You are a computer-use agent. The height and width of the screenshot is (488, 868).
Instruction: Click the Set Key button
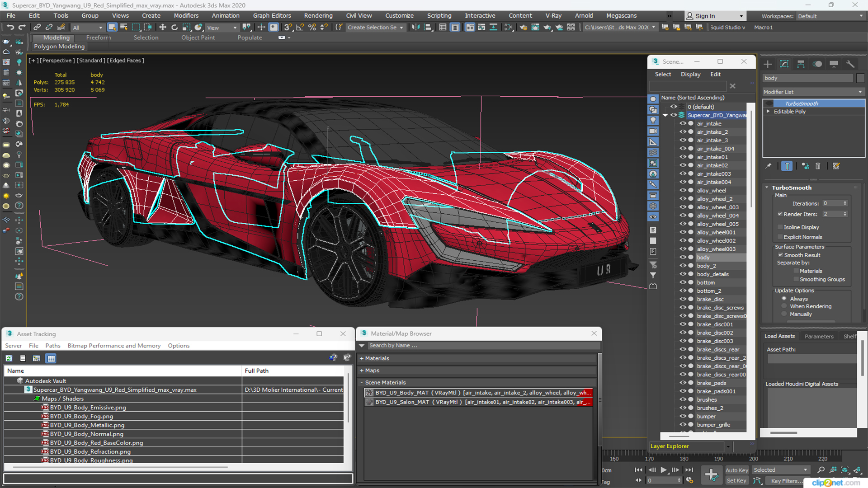click(736, 481)
